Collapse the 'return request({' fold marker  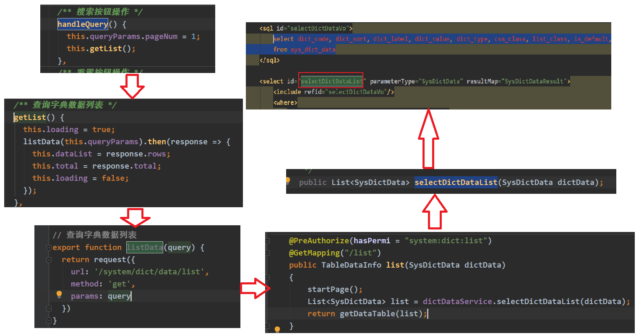[x=49, y=260]
